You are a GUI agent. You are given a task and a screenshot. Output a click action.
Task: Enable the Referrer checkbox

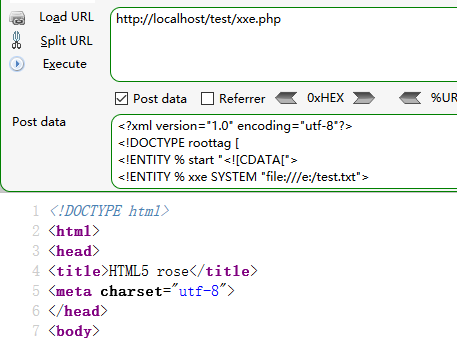click(207, 99)
